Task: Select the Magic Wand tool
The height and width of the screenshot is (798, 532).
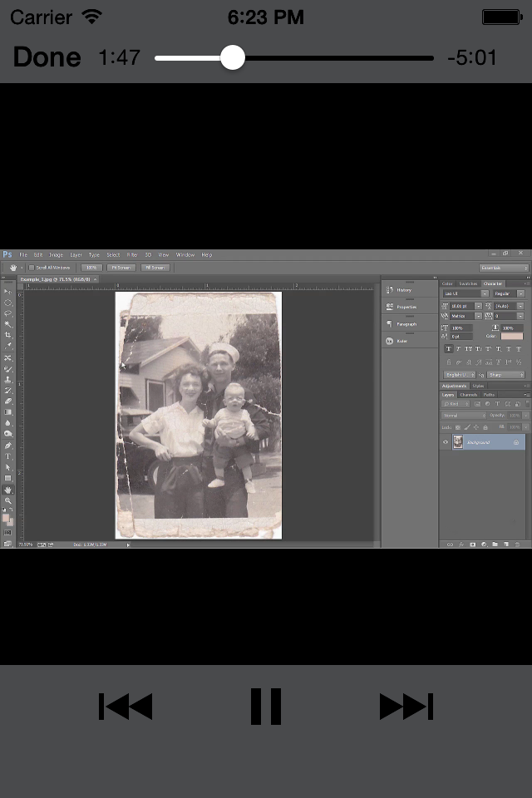Action: [x=8, y=324]
